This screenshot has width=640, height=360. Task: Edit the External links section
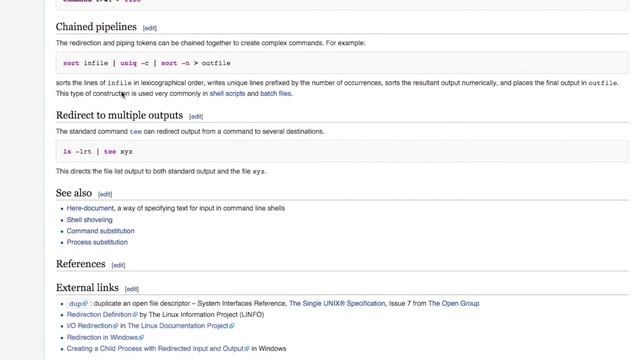click(132, 289)
